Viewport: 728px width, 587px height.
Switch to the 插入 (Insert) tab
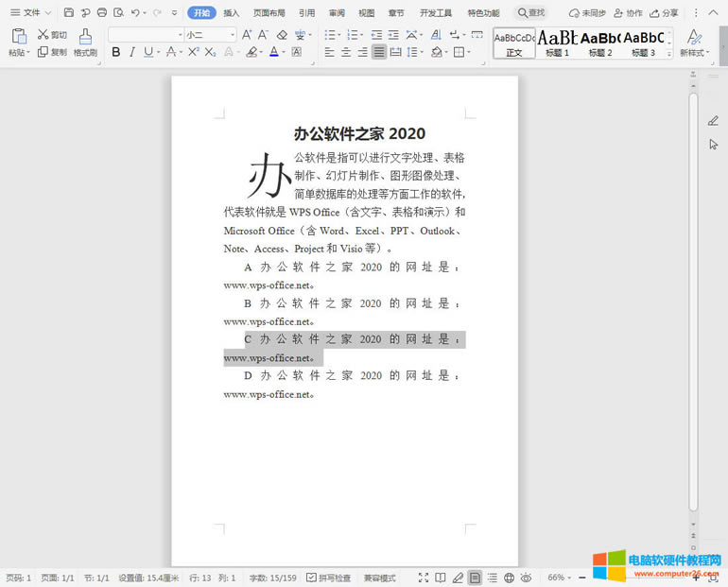232,13
